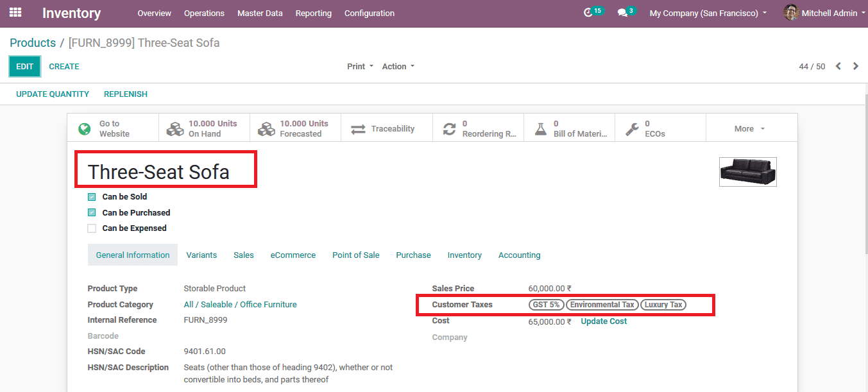Open All / Saleable / Office Furniture category link

(240, 305)
